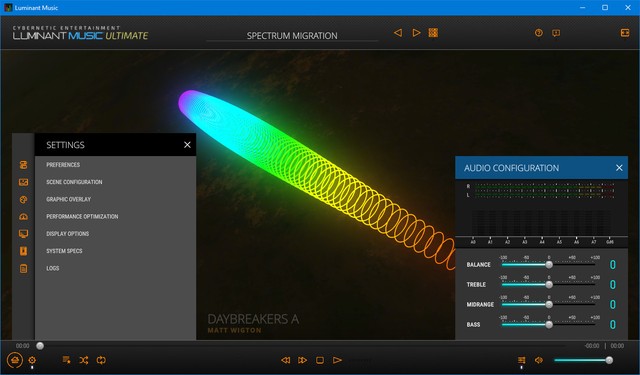Toggle the audio configuration equalizer icon
640x375 pixels.
point(521,360)
